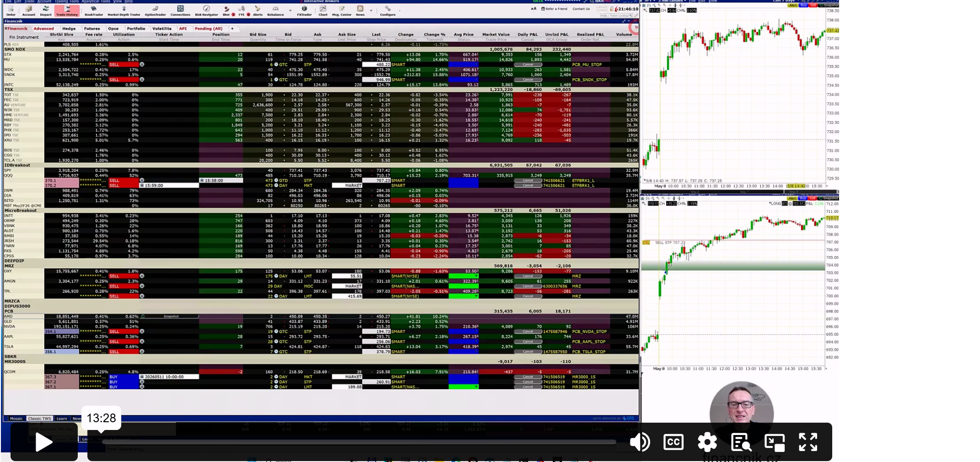Open the Alerts toolbar icon
This screenshot has height=462, width=980.
click(x=258, y=11)
